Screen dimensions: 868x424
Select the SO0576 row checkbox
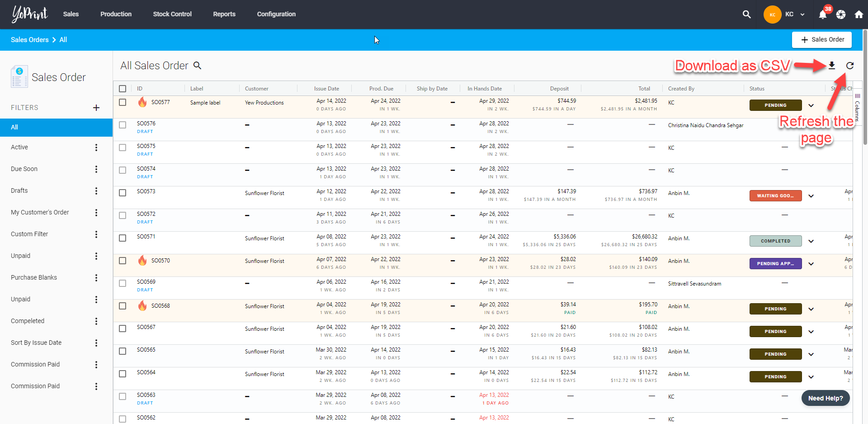123,125
